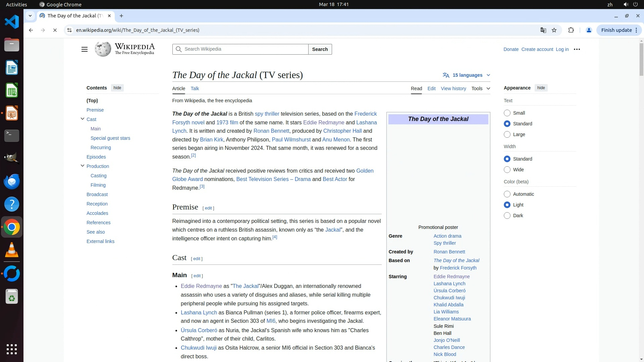Collapse the Cast section in Contents
This screenshot has width=644, height=362.
tap(83, 119)
